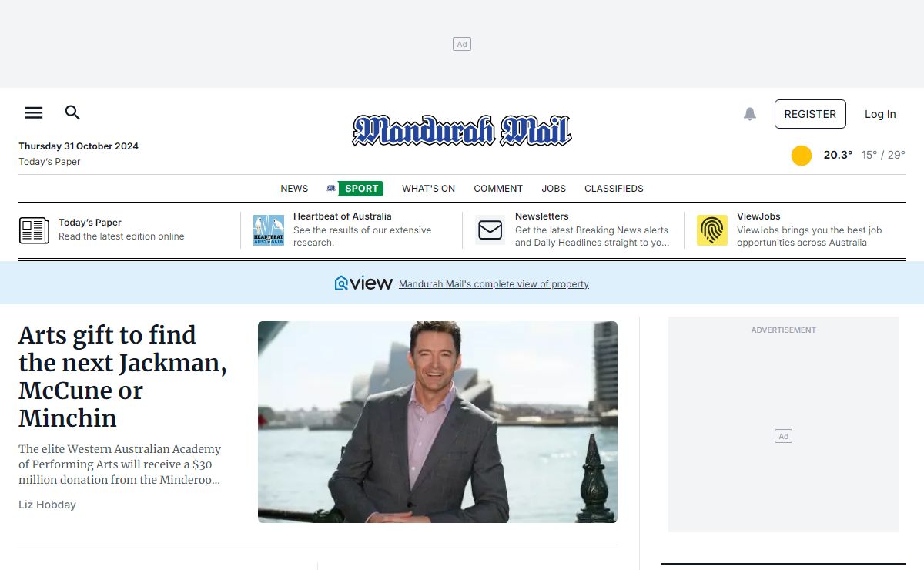924x570 pixels.
Task: Click the sidebar ADVERTISEMENT Ad box
Action: 784,424
